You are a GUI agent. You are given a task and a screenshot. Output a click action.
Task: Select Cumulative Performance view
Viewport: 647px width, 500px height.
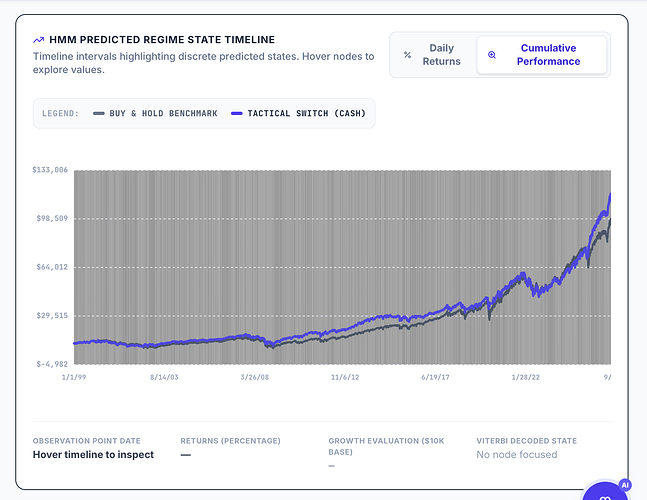(542, 55)
